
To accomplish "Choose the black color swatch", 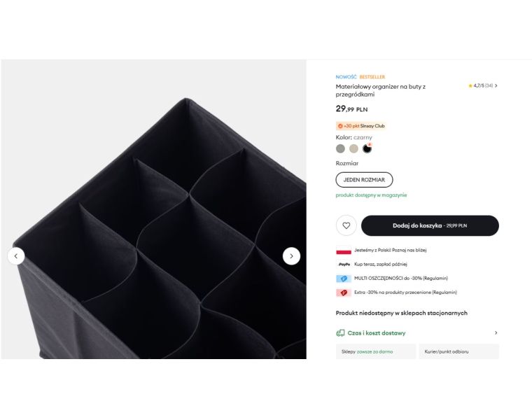I will [367, 148].
